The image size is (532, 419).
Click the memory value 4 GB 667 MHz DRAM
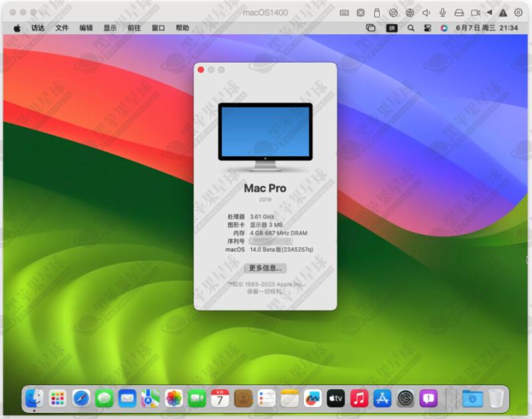point(279,233)
